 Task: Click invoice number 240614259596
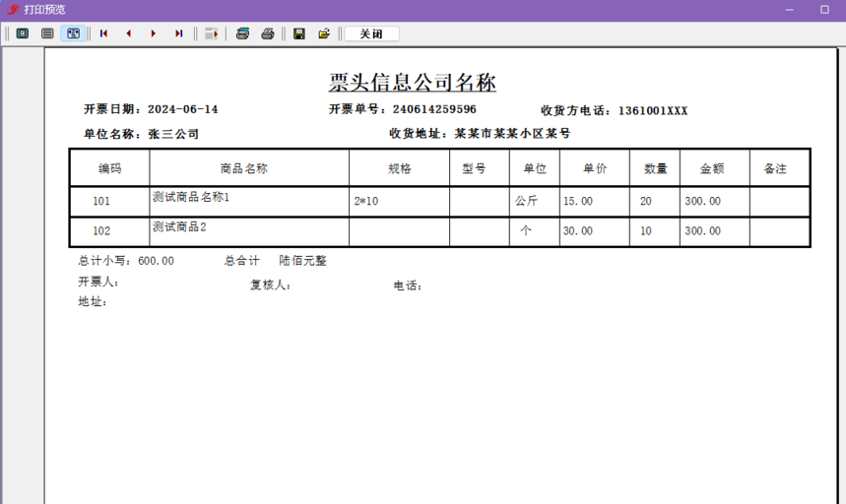coord(434,109)
